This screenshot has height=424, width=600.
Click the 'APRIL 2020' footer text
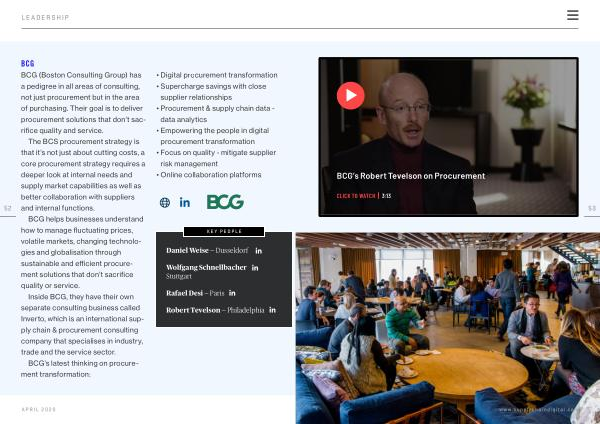(39, 409)
